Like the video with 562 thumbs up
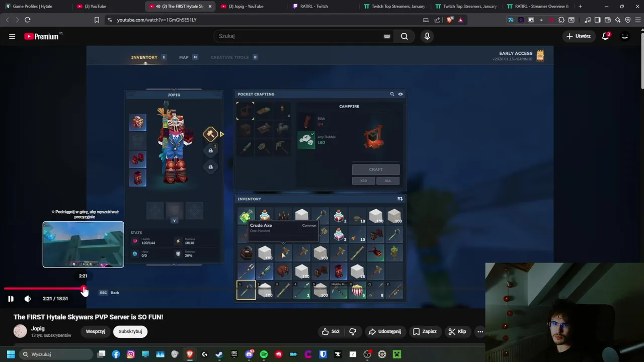The height and width of the screenshot is (362, 644). pyautogui.click(x=331, y=332)
